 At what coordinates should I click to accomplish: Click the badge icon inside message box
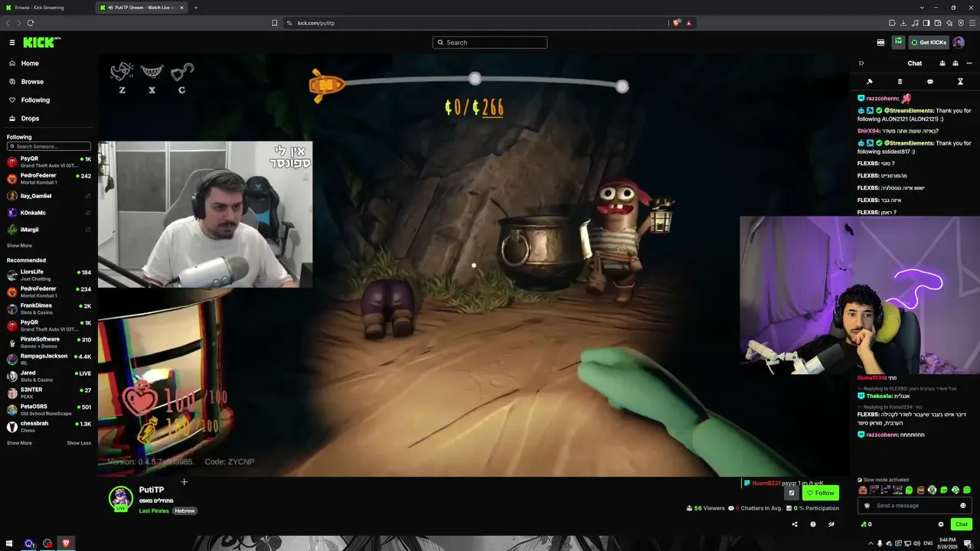(867, 506)
